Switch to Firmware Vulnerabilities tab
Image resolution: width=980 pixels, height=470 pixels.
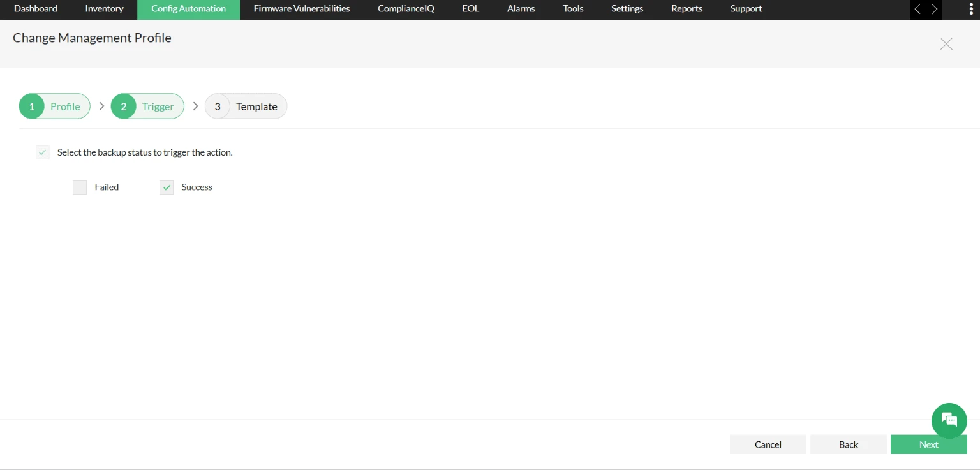click(302, 9)
